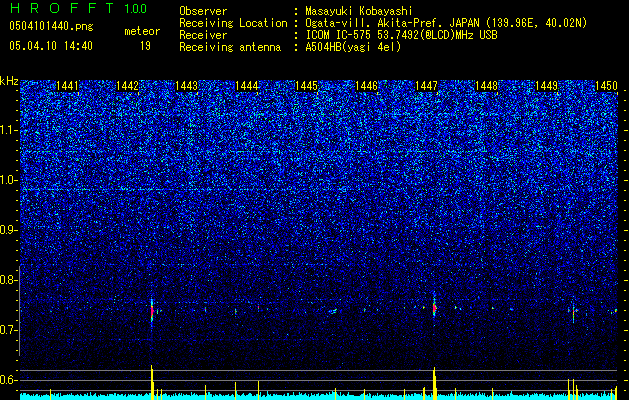Click the tall yellow level spike at 1447
629x400 pixels.
[x=434, y=383]
